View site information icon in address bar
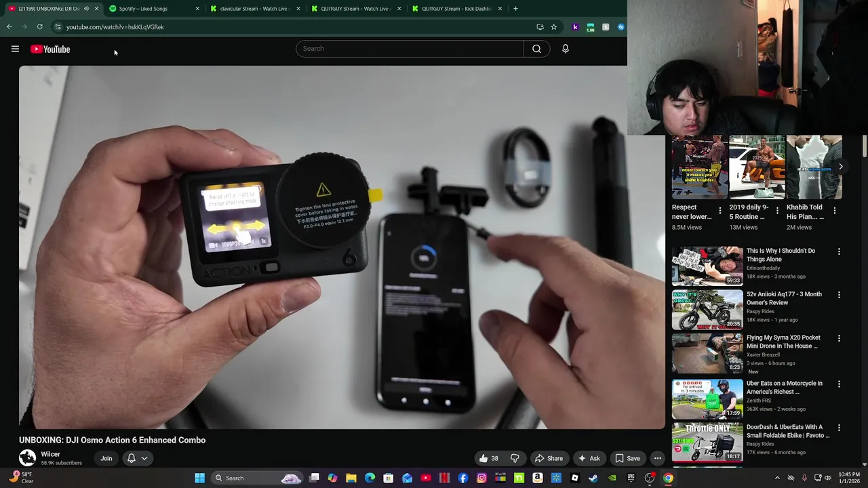This screenshot has height=488, width=868. coord(58,27)
